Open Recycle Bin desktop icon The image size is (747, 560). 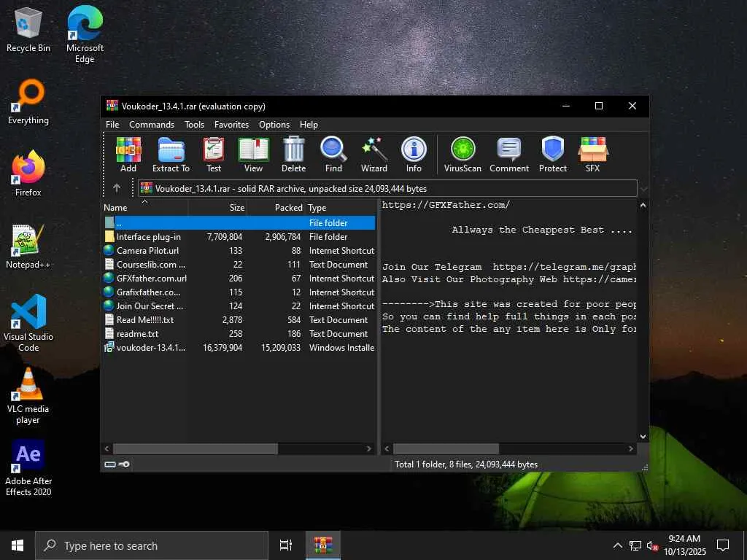click(x=28, y=30)
